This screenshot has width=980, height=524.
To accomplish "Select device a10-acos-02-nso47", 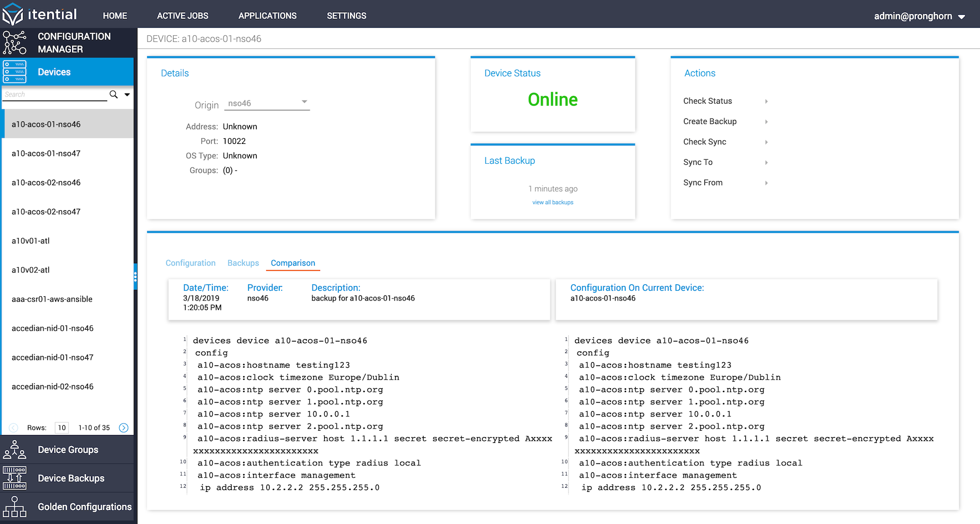I will (x=68, y=211).
